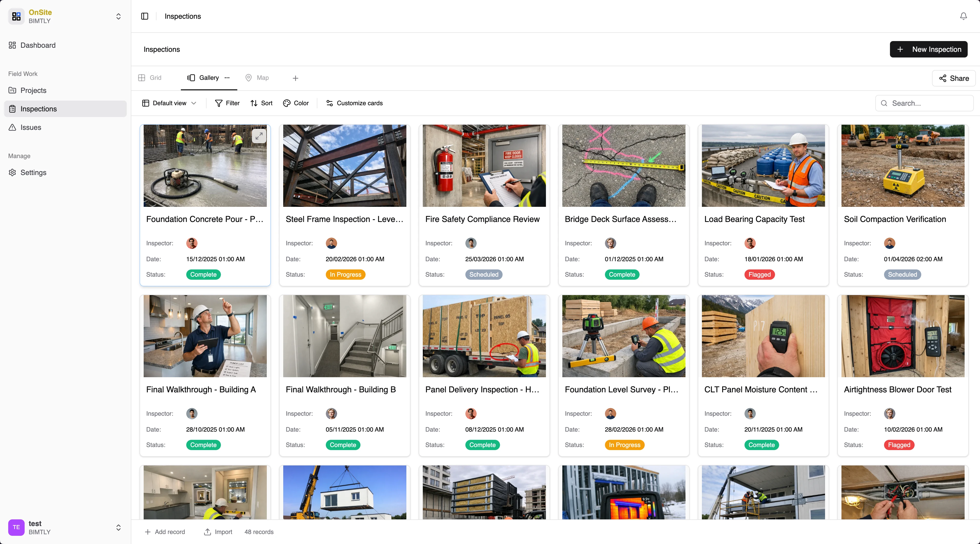Click the Complete status badge on Fire Safety card
The image size is (980, 544).
484,274
